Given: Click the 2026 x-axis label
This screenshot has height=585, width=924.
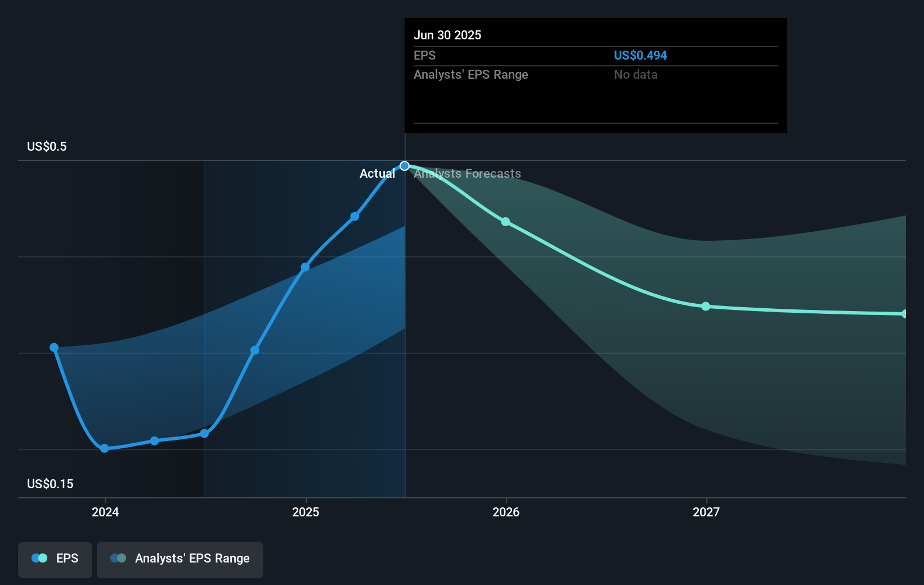Looking at the screenshot, I should point(506,512).
